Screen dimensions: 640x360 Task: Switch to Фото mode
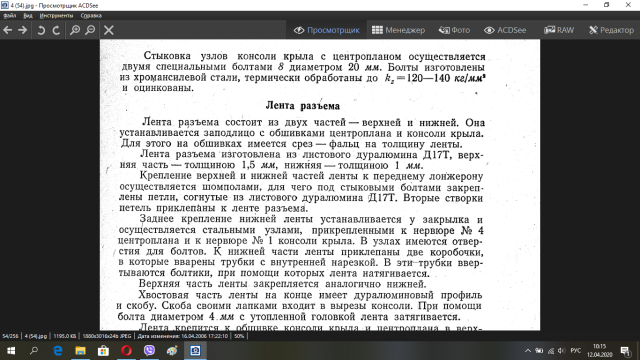[454, 30]
